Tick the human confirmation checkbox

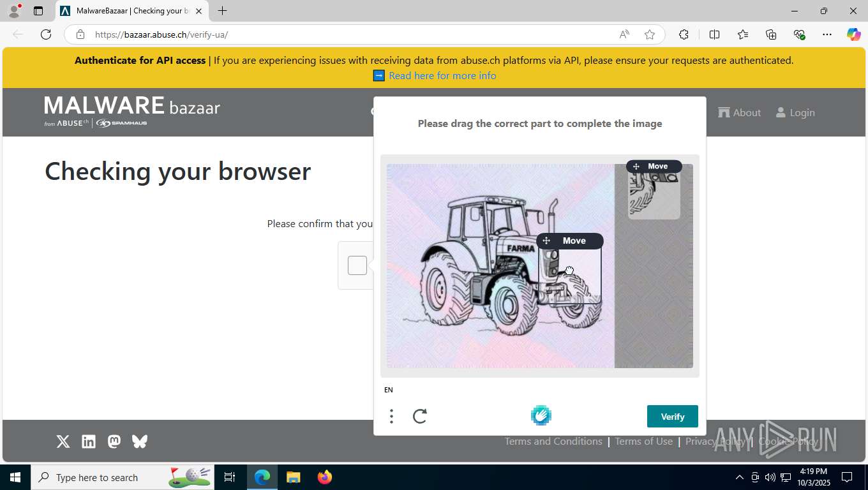[357, 265]
